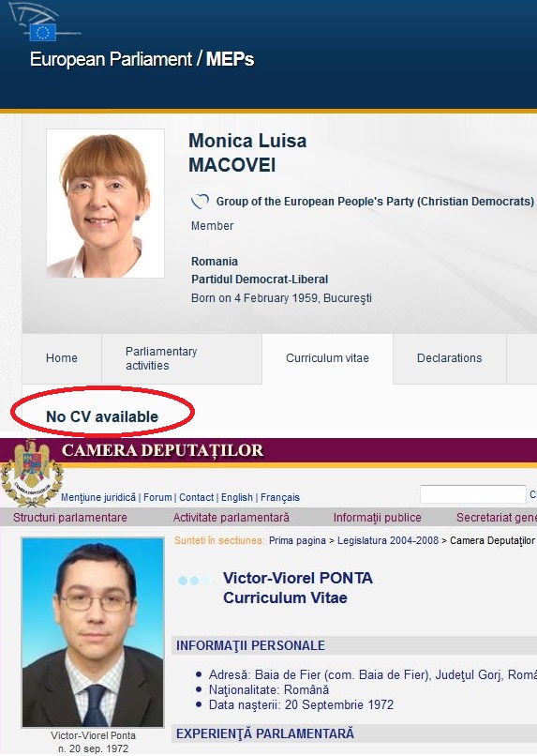The image size is (537, 756).
Task: Go to Legislatura 2004-2008 breadcrumb
Action: point(388,540)
